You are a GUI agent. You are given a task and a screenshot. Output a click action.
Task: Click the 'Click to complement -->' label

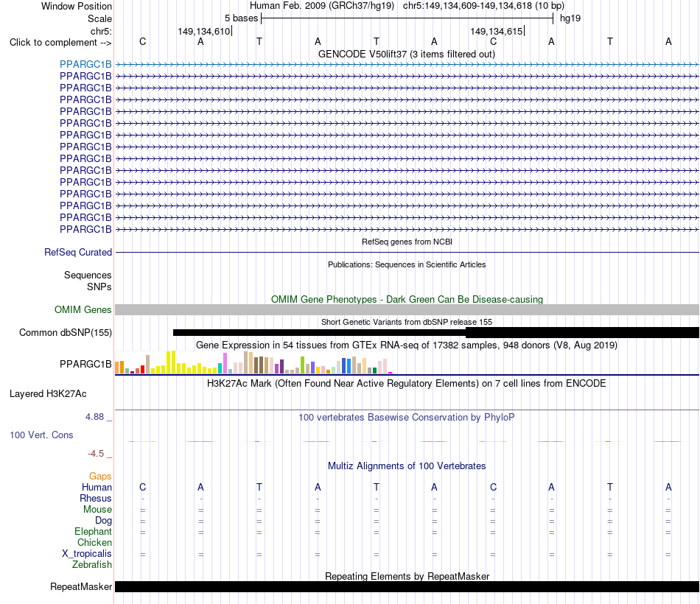[60, 43]
